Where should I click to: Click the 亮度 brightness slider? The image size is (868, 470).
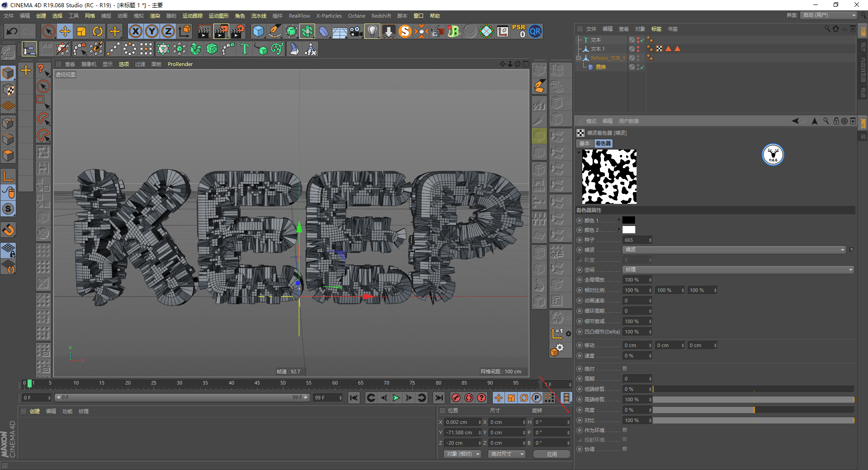tap(753, 410)
